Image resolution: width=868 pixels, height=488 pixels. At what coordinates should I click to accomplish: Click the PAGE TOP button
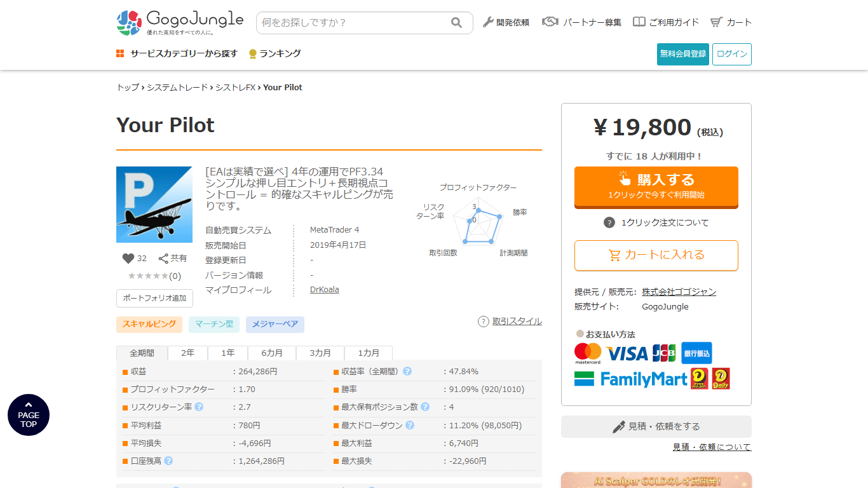[x=29, y=415]
